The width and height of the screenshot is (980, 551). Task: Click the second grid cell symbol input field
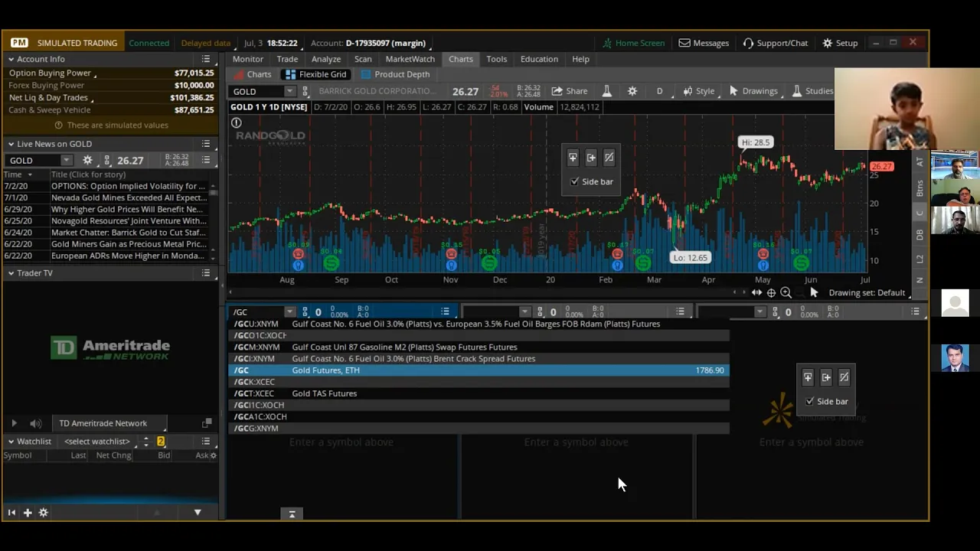pyautogui.click(x=492, y=311)
